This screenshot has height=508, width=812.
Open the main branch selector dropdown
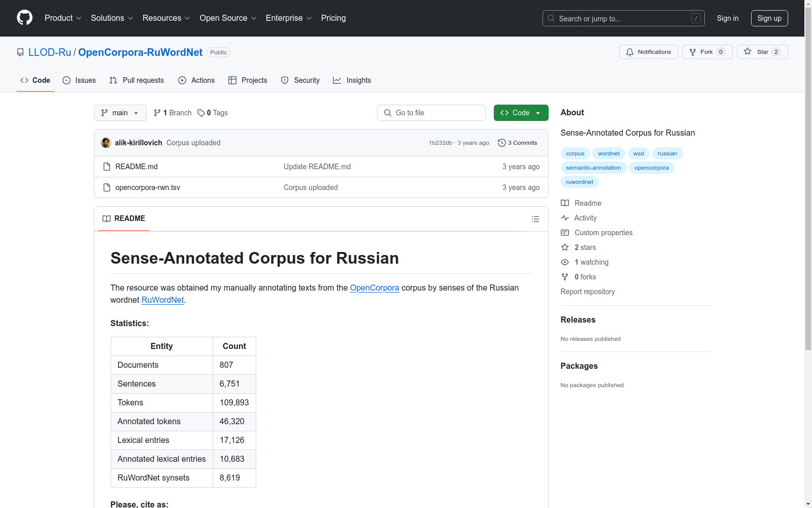click(x=120, y=113)
